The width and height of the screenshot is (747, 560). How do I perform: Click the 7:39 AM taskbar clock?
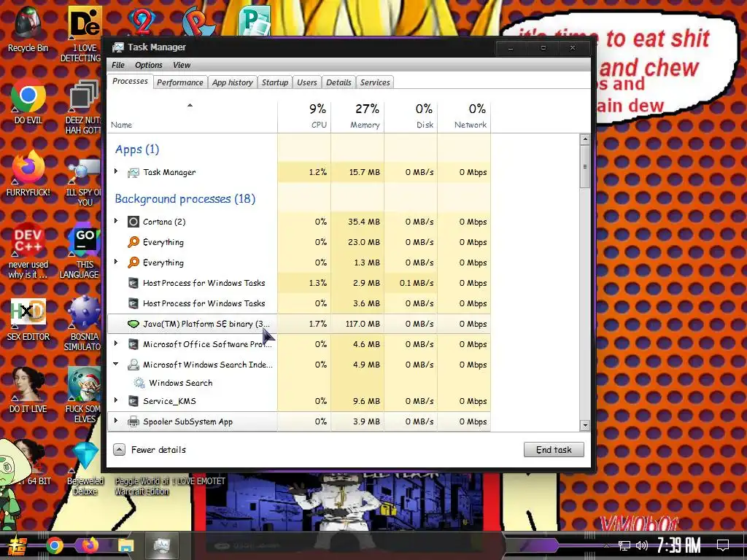point(679,545)
